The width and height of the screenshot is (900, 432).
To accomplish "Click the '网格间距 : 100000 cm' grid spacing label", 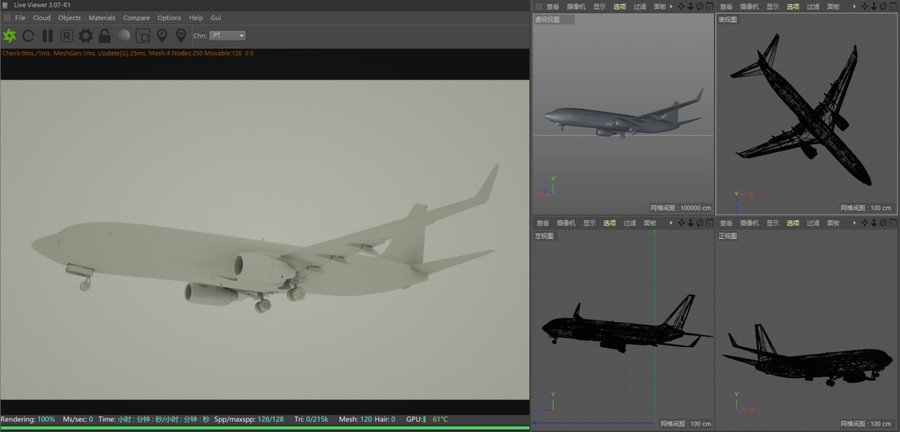I will (x=681, y=208).
